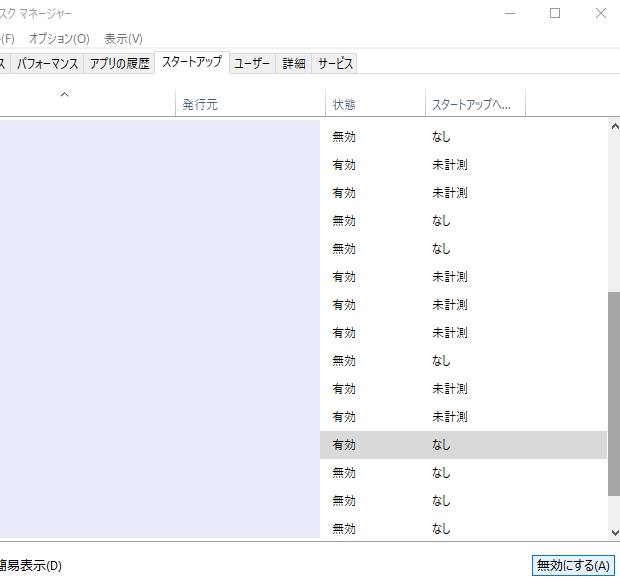Open the オプション(O) menu
The height and width of the screenshot is (579, 620).
point(58,39)
